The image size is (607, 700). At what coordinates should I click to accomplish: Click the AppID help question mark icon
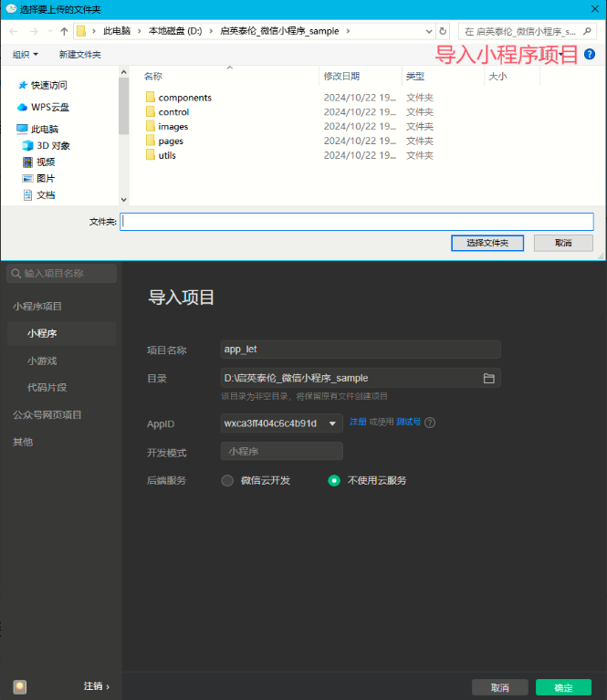pyautogui.click(x=430, y=423)
